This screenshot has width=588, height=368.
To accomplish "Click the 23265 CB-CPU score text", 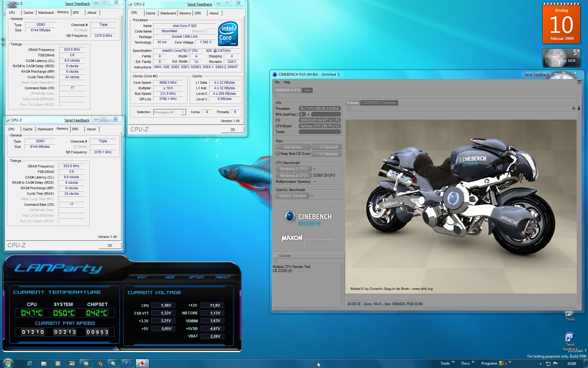I will point(324,175).
